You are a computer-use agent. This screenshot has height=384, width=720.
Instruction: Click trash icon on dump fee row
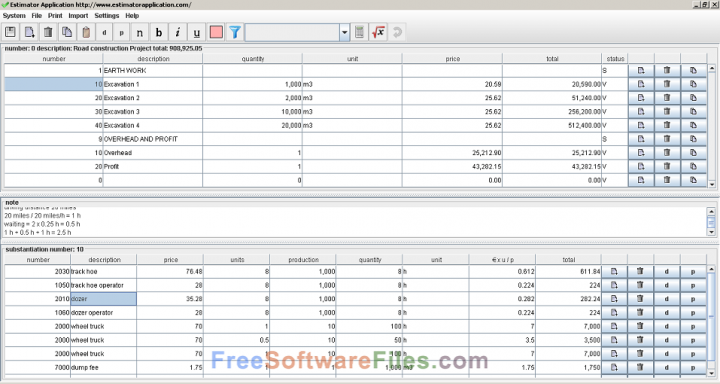coord(641,367)
